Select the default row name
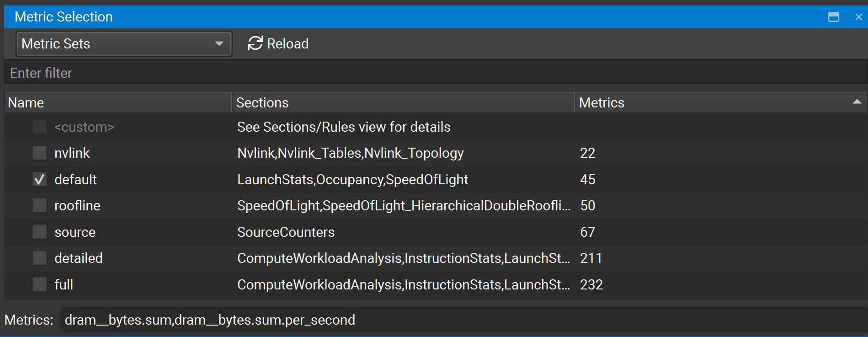Image resolution: width=868 pixels, height=337 pixels. coord(75,179)
